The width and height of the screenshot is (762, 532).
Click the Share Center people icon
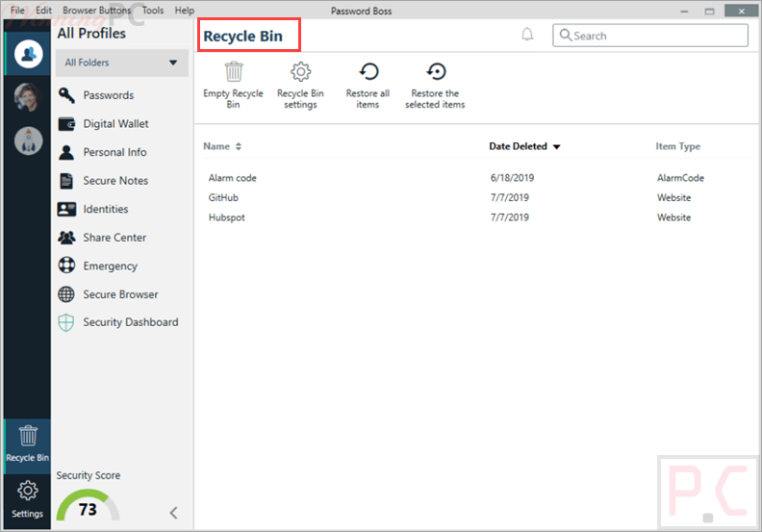coord(66,238)
